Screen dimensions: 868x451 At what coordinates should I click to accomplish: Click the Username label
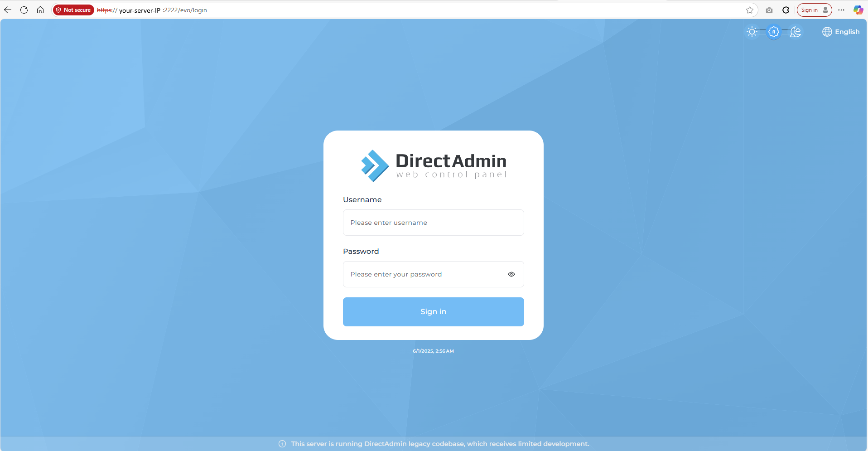click(x=362, y=200)
